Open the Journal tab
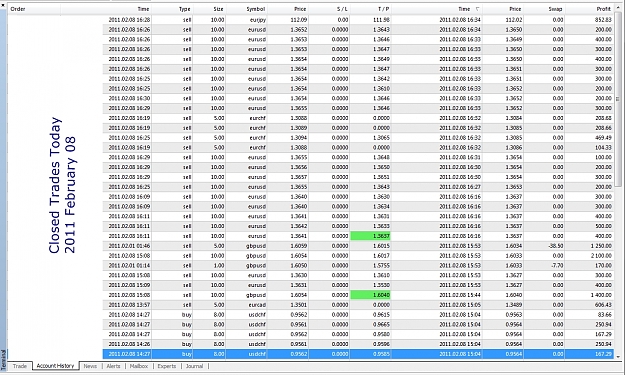Screen dimensions: 625x375 point(195,366)
